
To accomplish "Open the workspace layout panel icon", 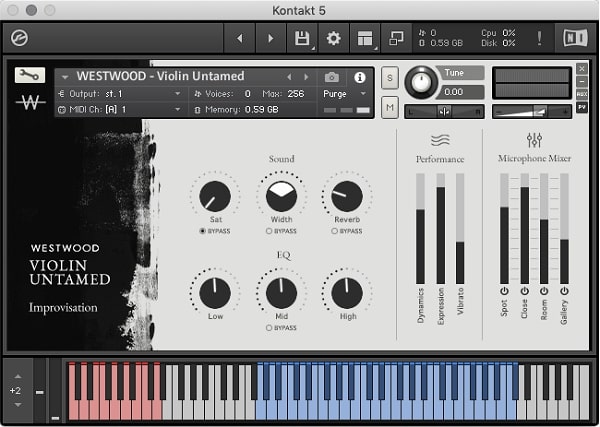I will pyautogui.click(x=365, y=38).
